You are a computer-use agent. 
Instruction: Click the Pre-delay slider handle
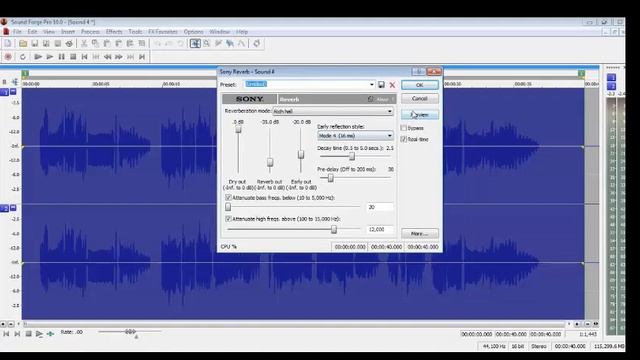pos(331,178)
